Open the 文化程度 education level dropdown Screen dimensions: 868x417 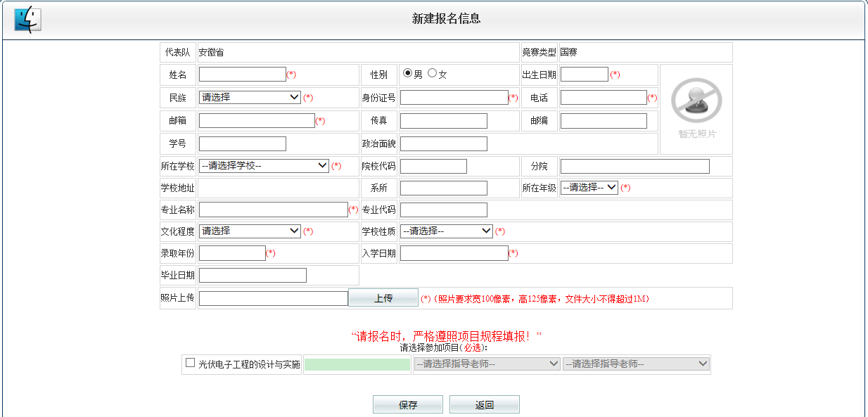250,231
